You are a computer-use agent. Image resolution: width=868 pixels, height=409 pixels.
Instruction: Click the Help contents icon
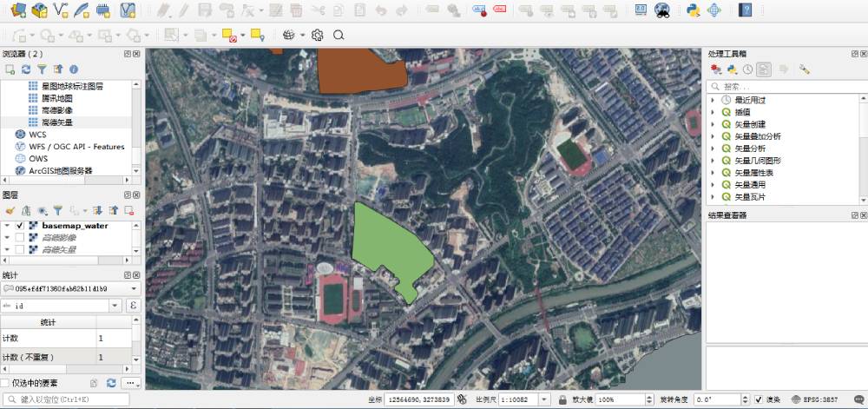click(x=745, y=10)
